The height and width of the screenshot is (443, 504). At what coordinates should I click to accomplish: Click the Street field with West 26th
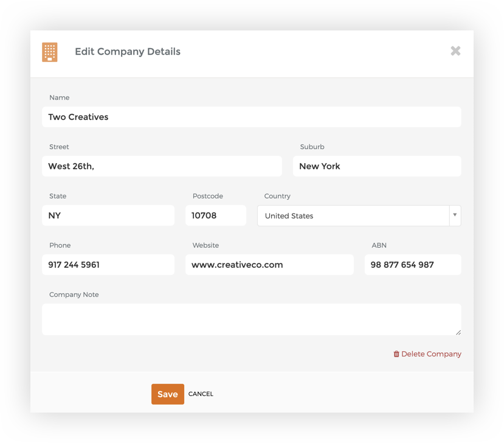(x=162, y=166)
